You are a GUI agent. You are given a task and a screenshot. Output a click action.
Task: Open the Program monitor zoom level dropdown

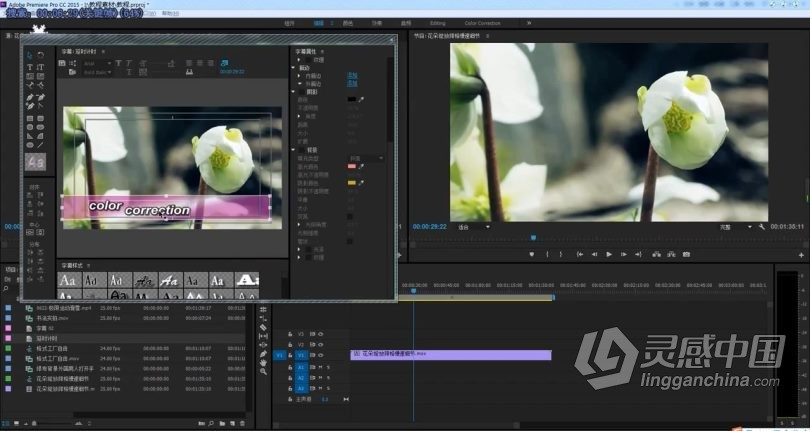(473, 227)
